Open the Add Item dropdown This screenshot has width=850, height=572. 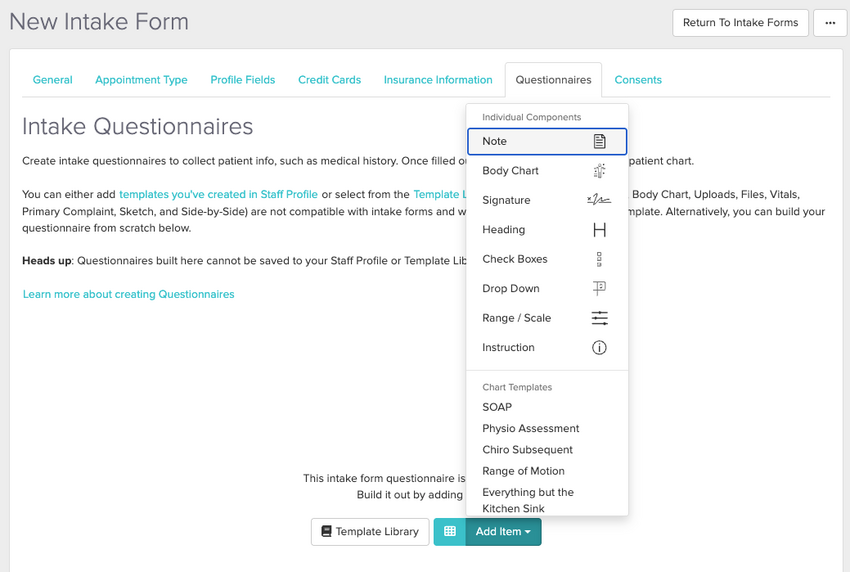click(503, 532)
